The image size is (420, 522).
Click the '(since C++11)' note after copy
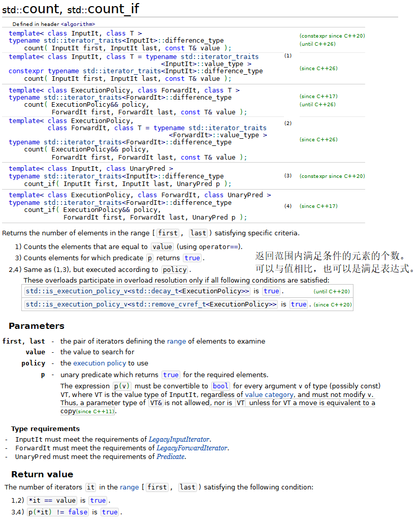coord(95,412)
